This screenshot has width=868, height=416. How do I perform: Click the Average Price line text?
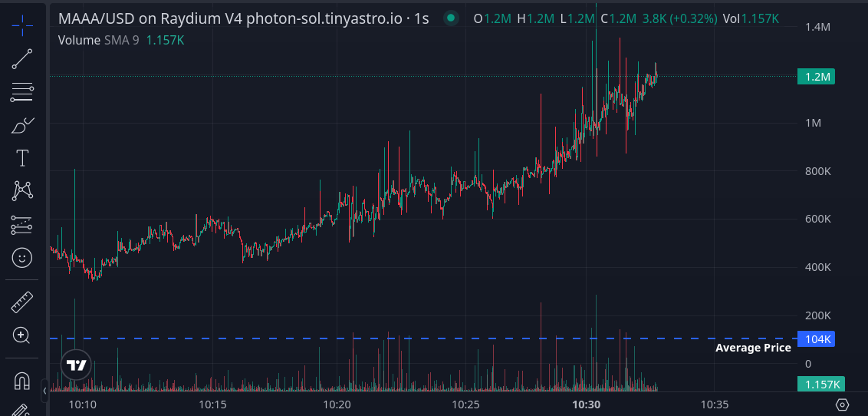(x=753, y=348)
